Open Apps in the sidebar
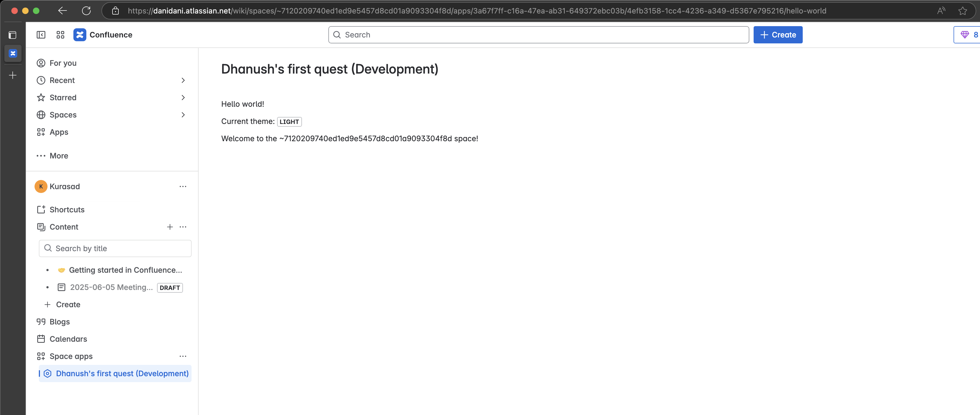 (x=59, y=132)
